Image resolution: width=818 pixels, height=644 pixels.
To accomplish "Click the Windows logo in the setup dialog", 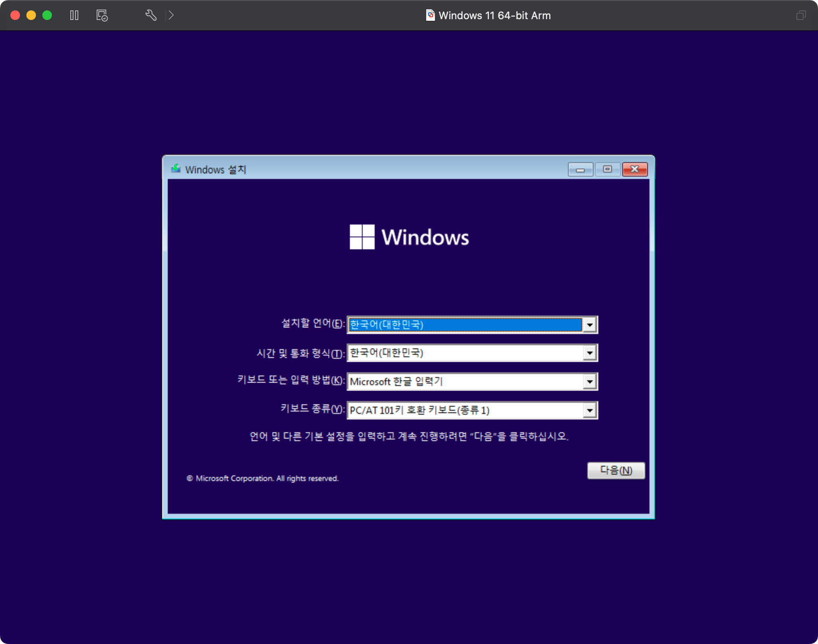I will tap(409, 237).
